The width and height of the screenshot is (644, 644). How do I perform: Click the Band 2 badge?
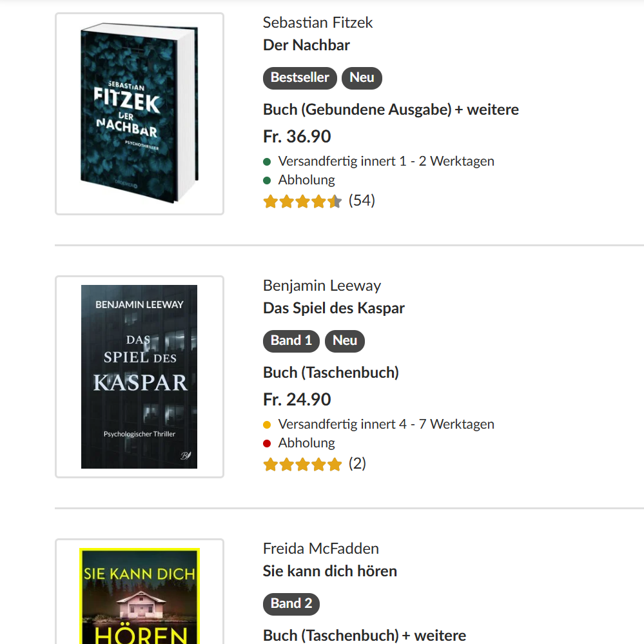(x=291, y=604)
